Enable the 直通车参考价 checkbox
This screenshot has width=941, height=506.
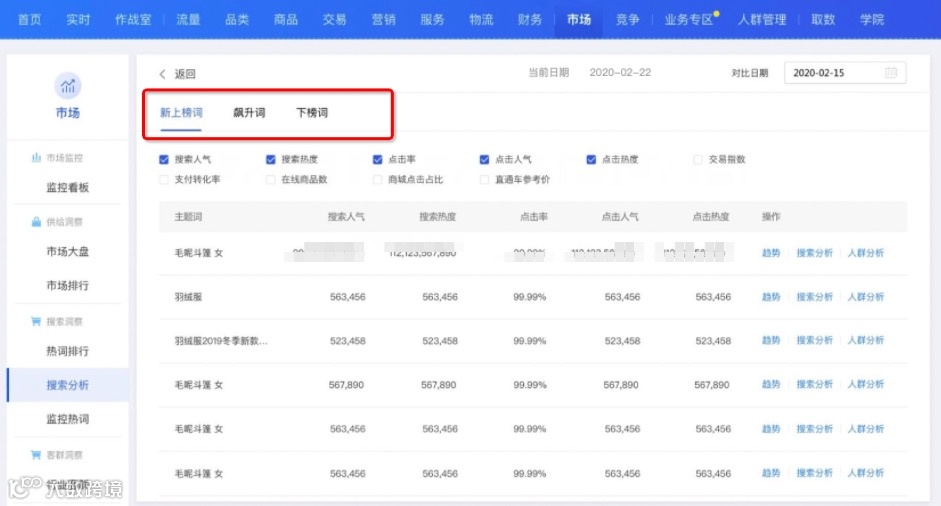484,179
